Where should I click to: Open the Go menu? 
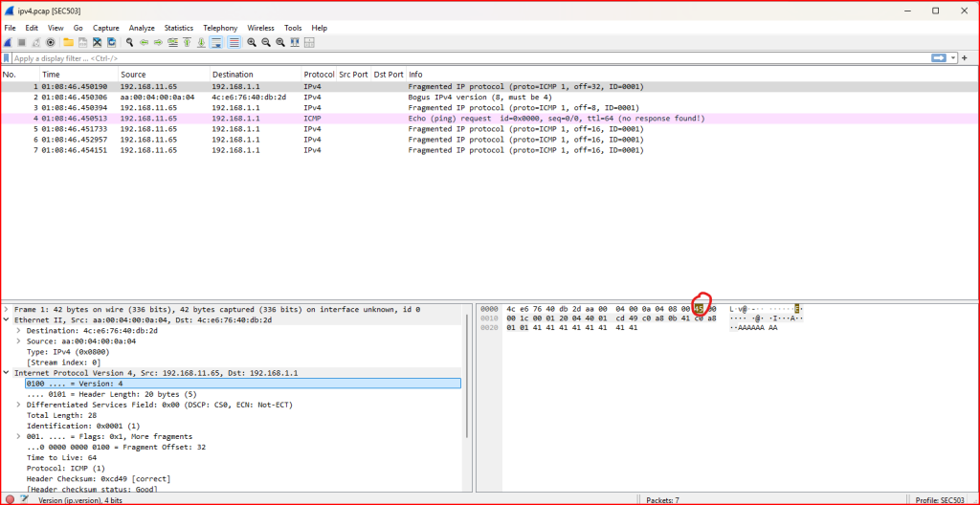78,28
